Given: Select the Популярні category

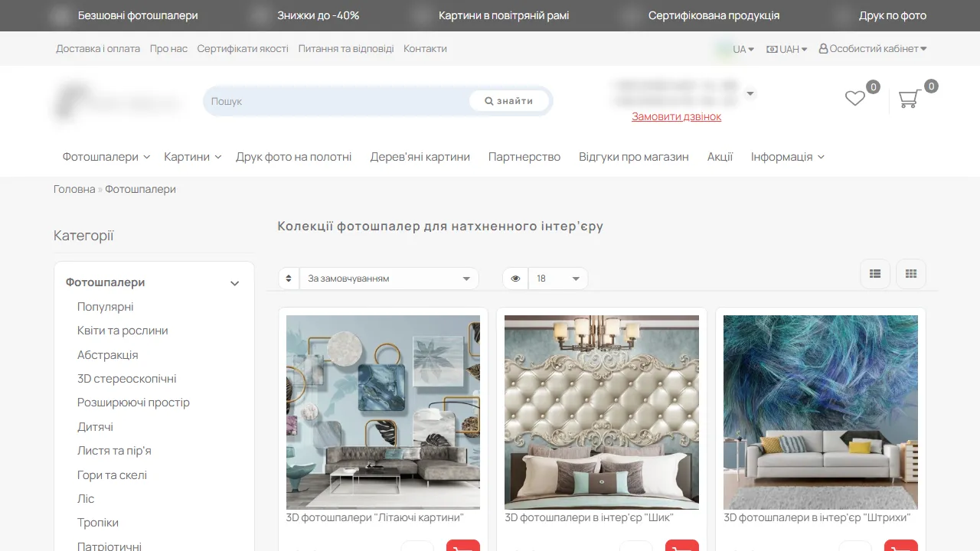Looking at the screenshot, I should [x=106, y=307].
